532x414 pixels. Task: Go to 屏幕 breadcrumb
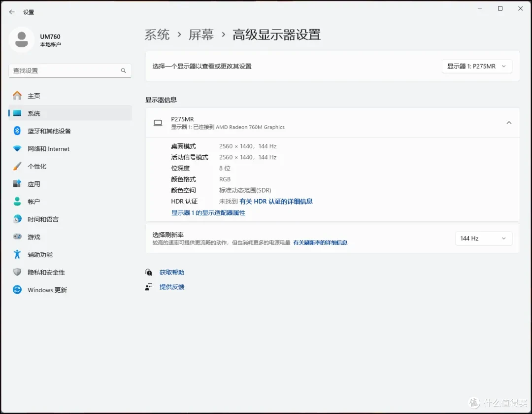(x=201, y=34)
